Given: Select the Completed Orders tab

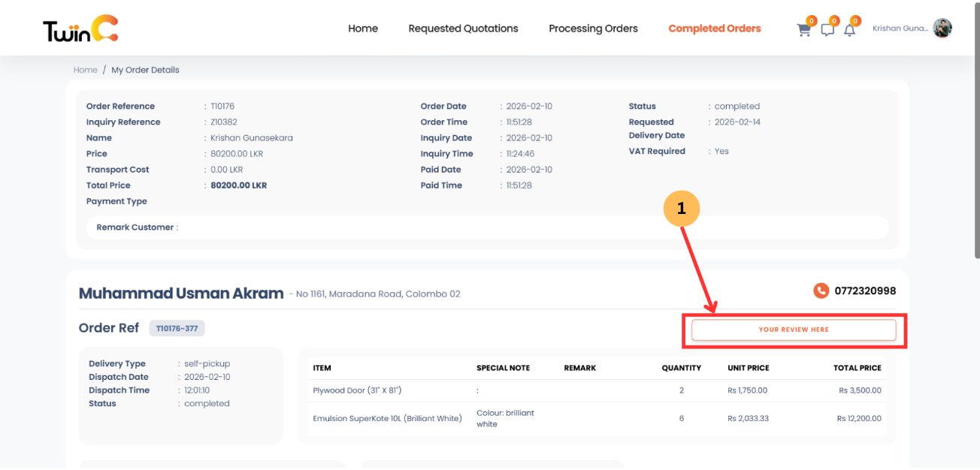Looking at the screenshot, I should click(714, 29).
